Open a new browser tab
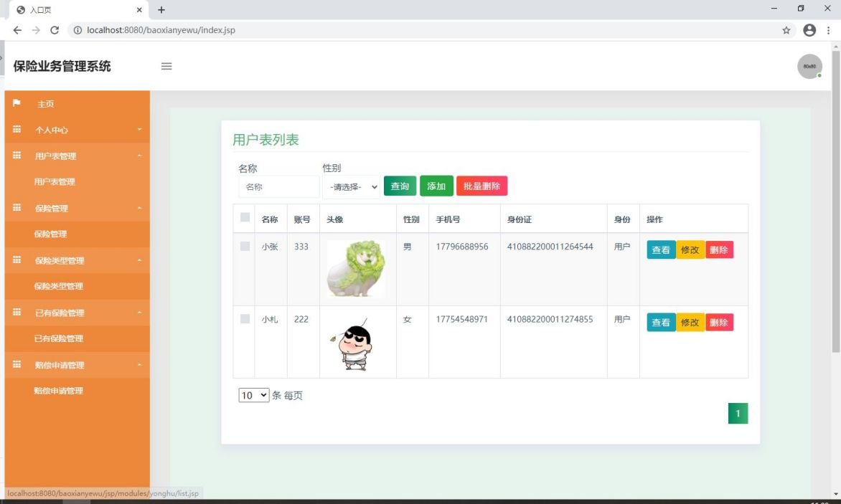 (x=161, y=9)
